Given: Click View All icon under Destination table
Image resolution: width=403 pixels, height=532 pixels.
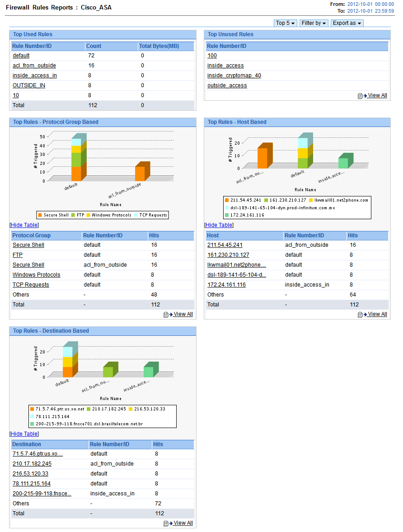Looking at the screenshot, I should [168, 523].
